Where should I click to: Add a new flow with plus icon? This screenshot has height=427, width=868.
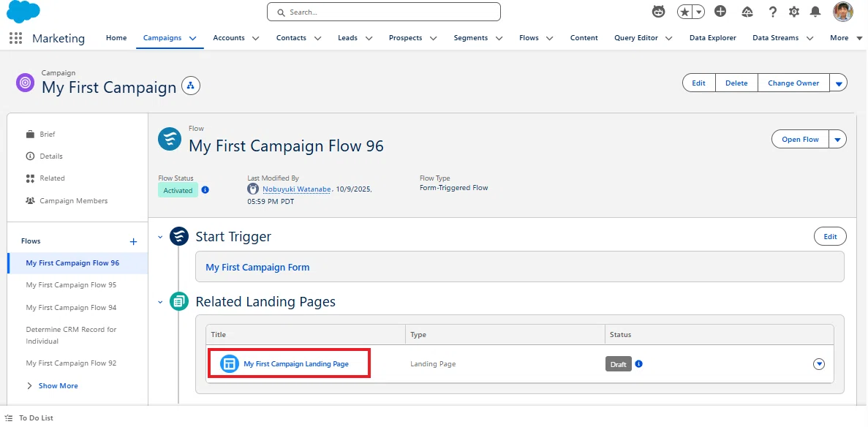tap(133, 241)
